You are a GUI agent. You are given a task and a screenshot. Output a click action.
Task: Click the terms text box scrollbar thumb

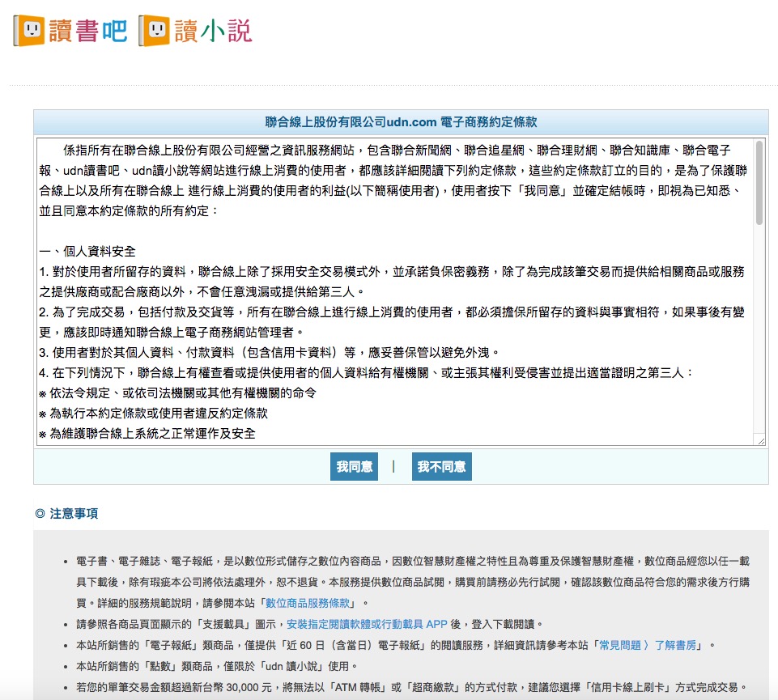[759, 183]
